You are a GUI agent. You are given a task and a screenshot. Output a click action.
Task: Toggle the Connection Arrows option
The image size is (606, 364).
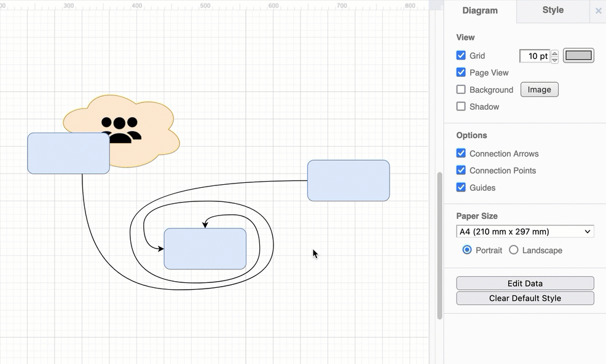pyautogui.click(x=461, y=153)
